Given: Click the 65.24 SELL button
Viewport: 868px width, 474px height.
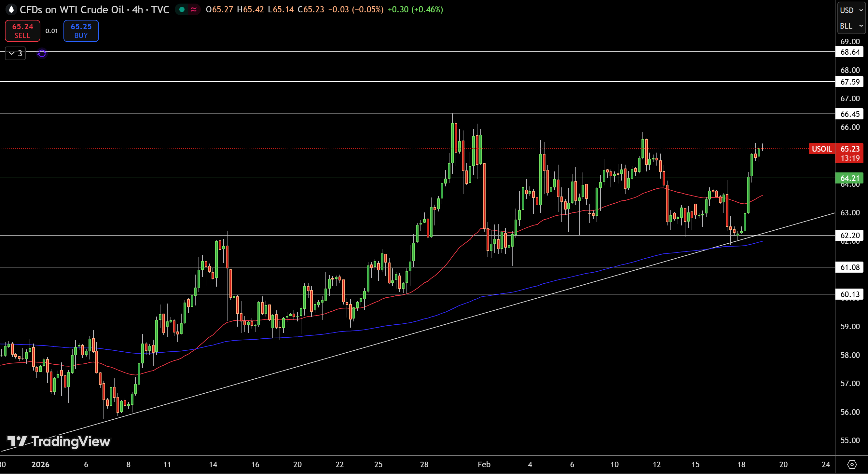Looking at the screenshot, I should [22, 31].
